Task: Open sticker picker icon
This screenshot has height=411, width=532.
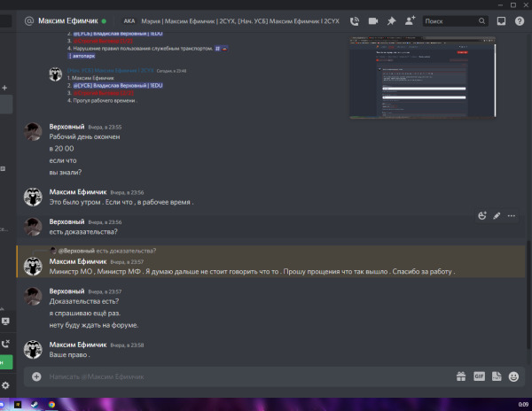Action: click(497, 376)
